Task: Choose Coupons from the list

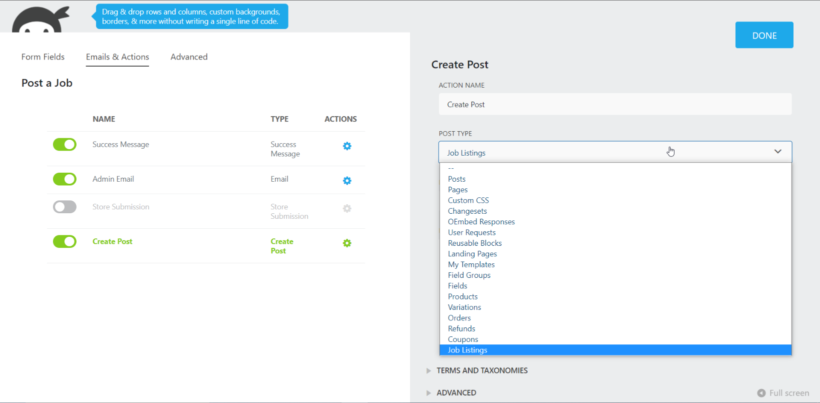Action: point(616,339)
